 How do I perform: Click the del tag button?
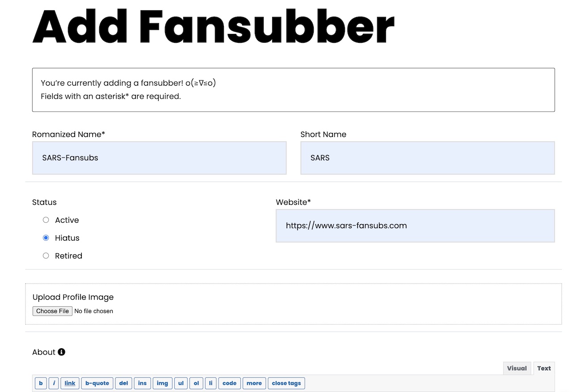[124, 383]
